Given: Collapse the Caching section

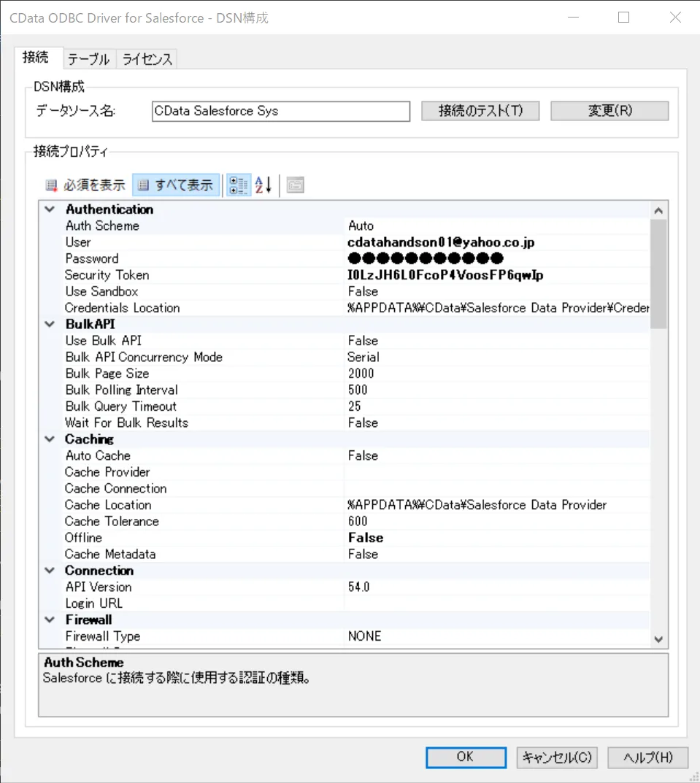Looking at the screenshot, I should click(x=50, y=439).
